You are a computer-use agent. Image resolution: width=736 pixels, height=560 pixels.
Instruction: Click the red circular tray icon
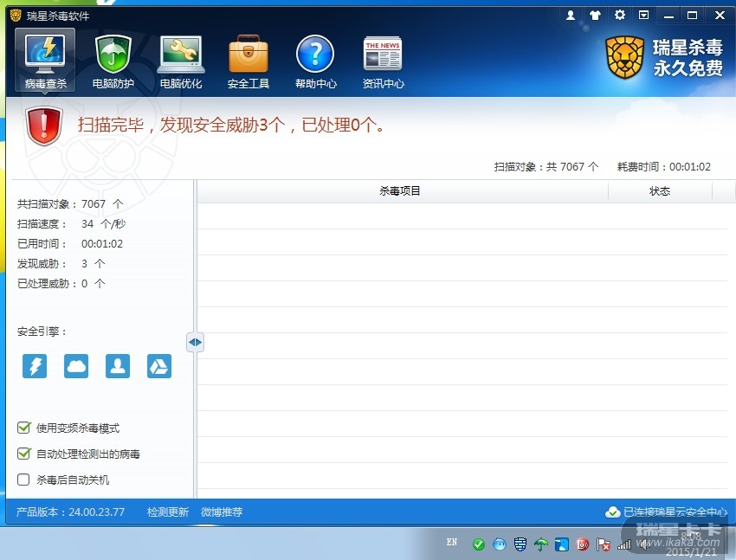click(583, 544)
